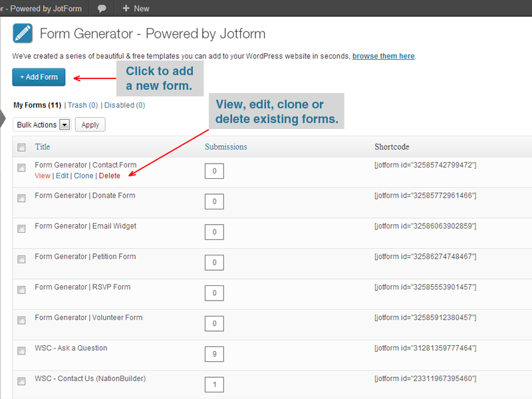Switch to the My Forms (11) filter
Viewport: 532px width, 399px height.
pyautogui.click(x=37, y=105)
